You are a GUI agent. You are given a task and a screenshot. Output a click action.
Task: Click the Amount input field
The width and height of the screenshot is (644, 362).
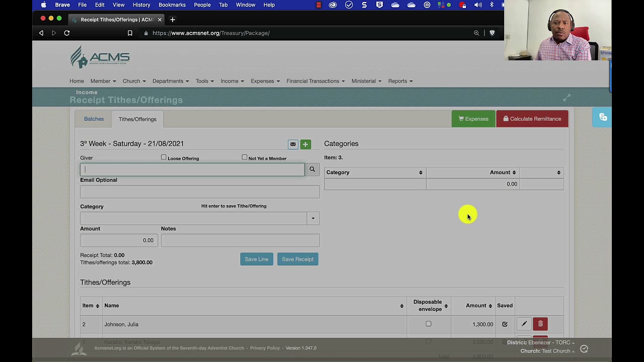pos(119,240)
